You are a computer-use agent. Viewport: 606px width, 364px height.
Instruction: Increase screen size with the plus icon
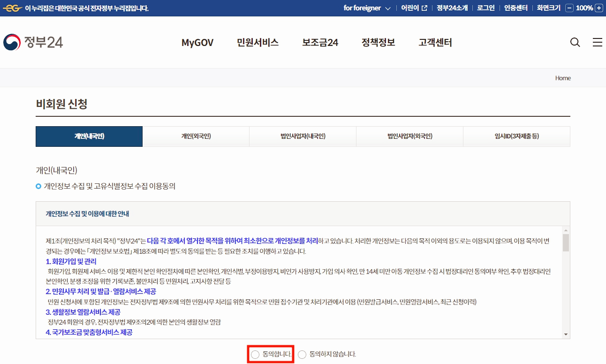(x=598, y=8)
